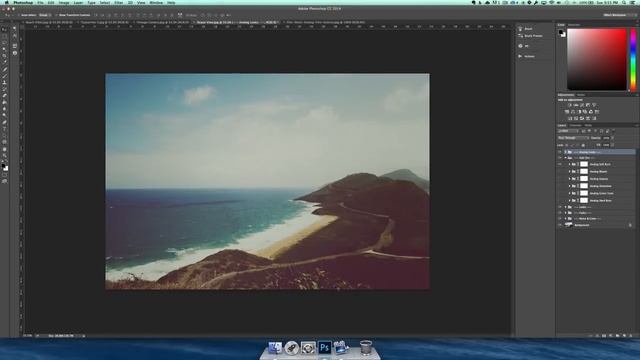Select the Blur tool
The image size is (640, 360).
click(4, 109)
